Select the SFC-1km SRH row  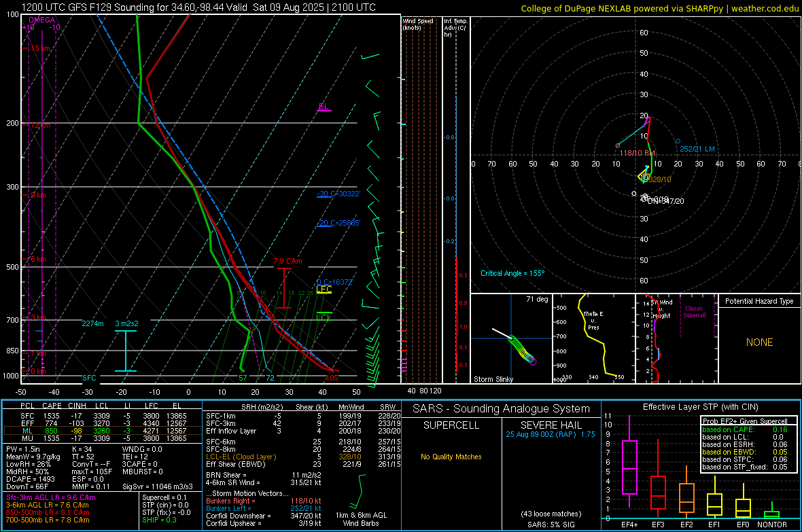(x=303, y=416)
